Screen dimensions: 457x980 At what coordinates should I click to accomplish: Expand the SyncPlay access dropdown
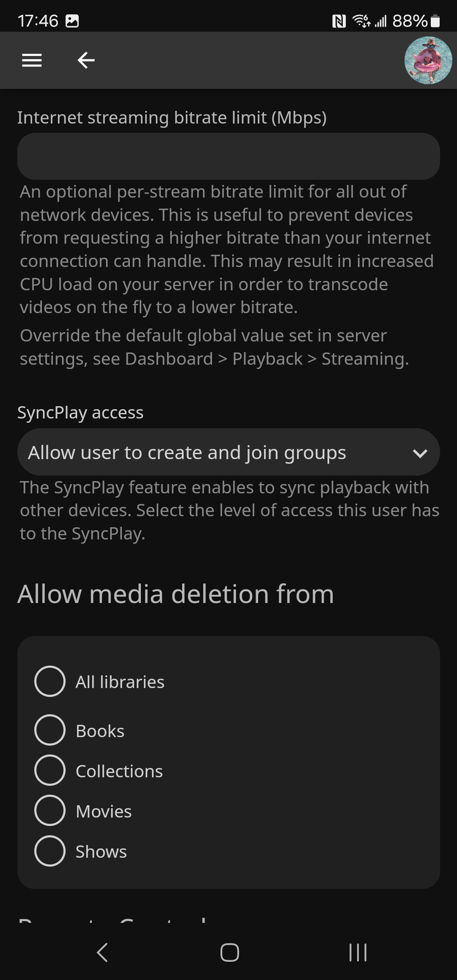[x=228, y=452]
